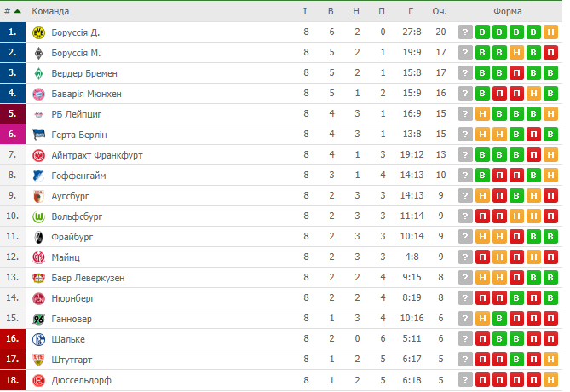The height and width of the screenshot is (392, 570).
Task: Click red position badge 18 for Дюссельдорф
Action: (12, 380)
